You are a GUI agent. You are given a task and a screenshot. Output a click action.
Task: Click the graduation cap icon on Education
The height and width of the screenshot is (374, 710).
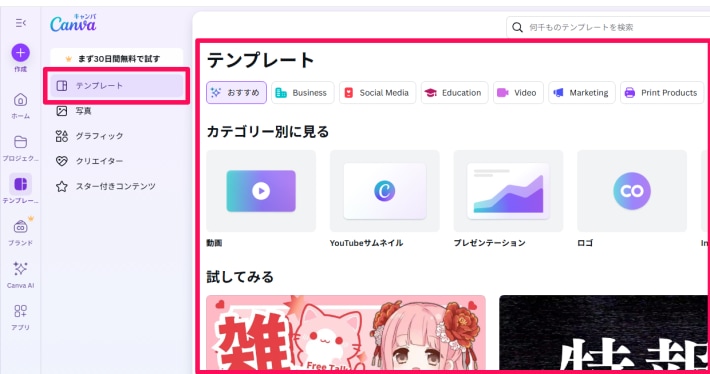coord(431,92)
